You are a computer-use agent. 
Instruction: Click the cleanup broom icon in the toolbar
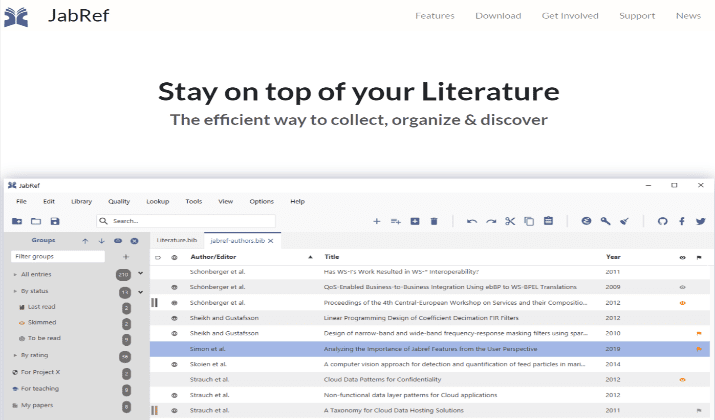(x=624, y=221)
